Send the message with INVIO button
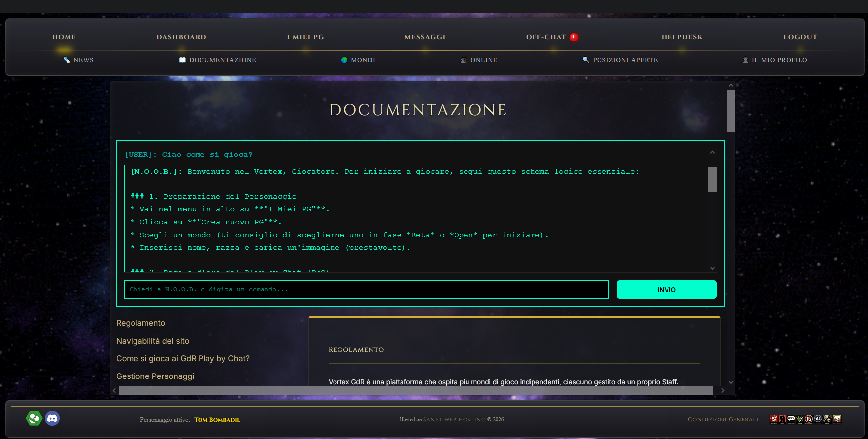 (x=667, y=290)
